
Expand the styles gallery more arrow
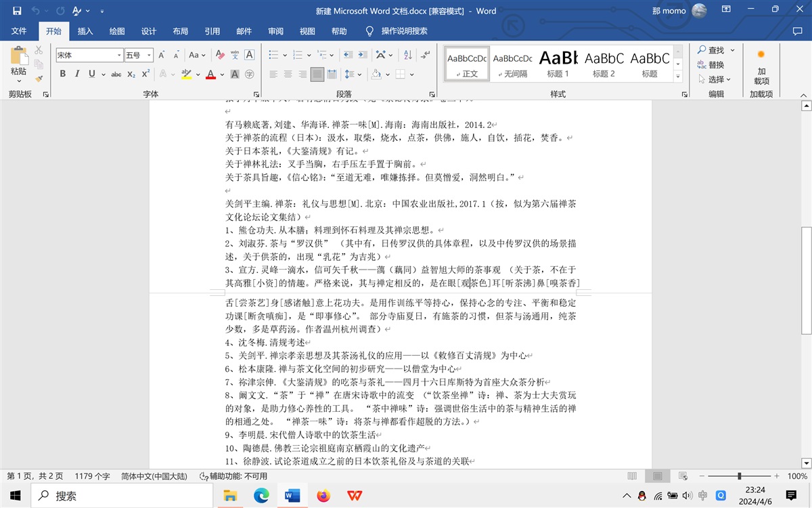(679, 79)
